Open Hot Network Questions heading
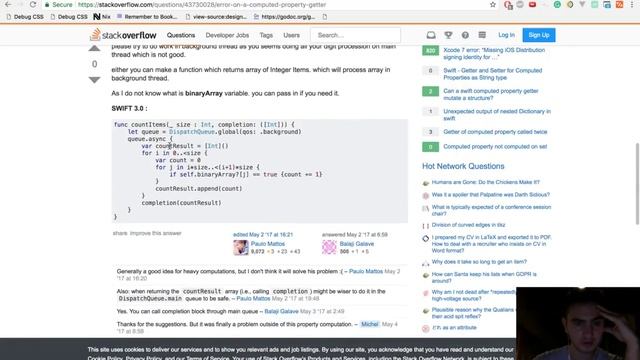The image size is (640, 360). tap(463, 166)
